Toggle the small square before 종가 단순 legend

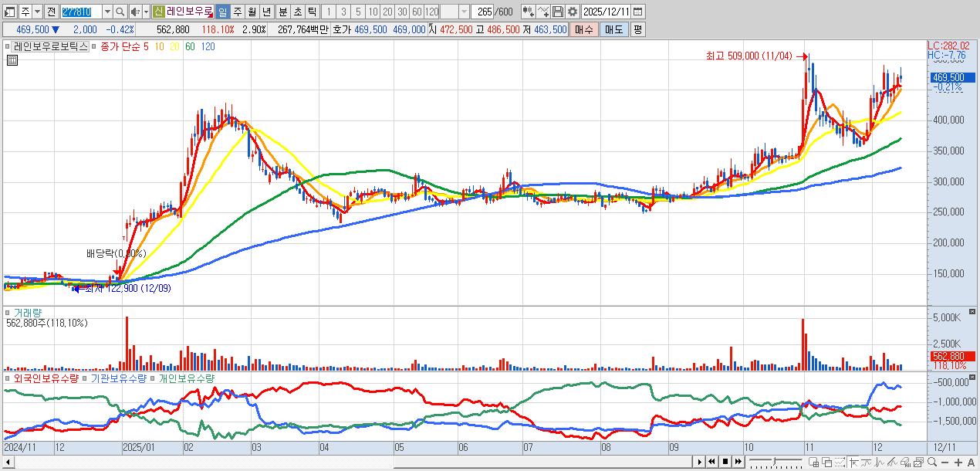[95, 46]
